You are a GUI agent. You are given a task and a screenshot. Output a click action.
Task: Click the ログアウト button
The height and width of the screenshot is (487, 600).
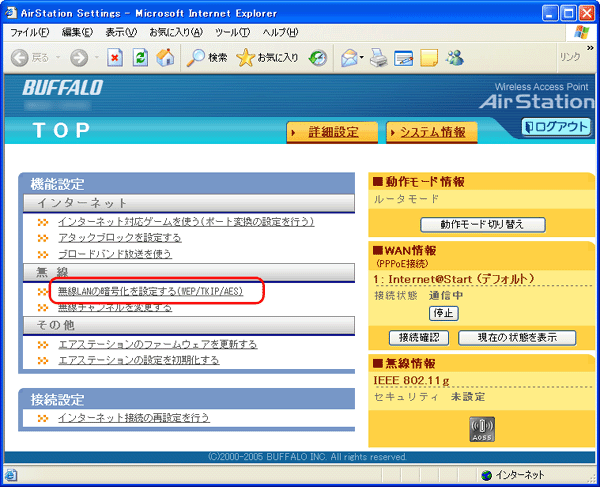tap(556, 127)
